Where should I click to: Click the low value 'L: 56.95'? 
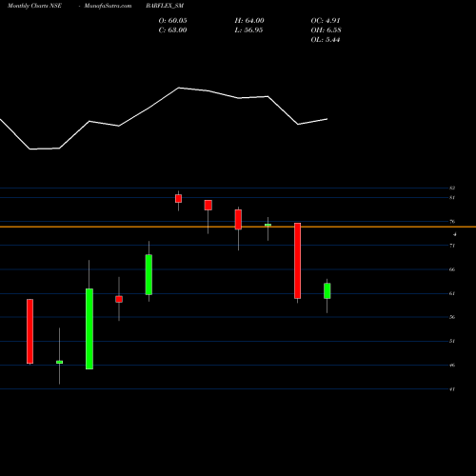tap(248, 30)
